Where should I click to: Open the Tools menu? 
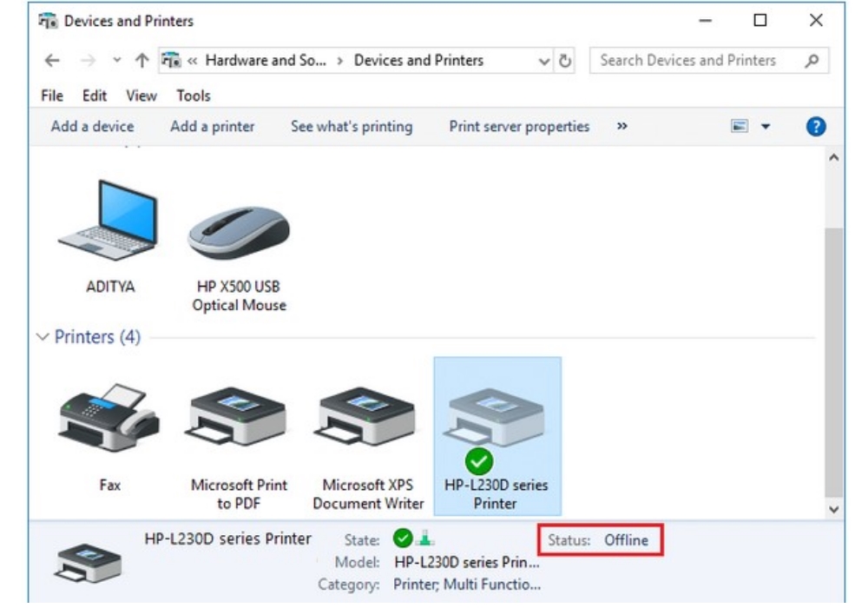(x=194, y=96)
